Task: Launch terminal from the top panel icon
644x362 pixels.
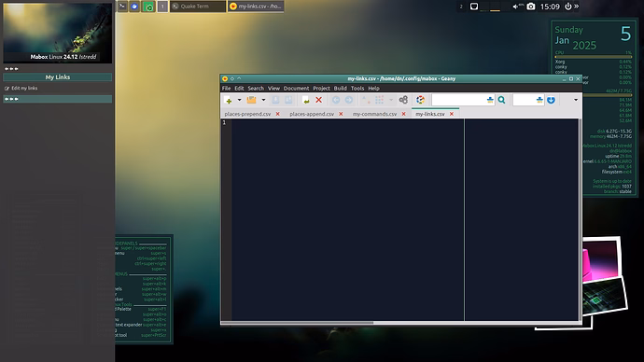Action: click(122, 7)
